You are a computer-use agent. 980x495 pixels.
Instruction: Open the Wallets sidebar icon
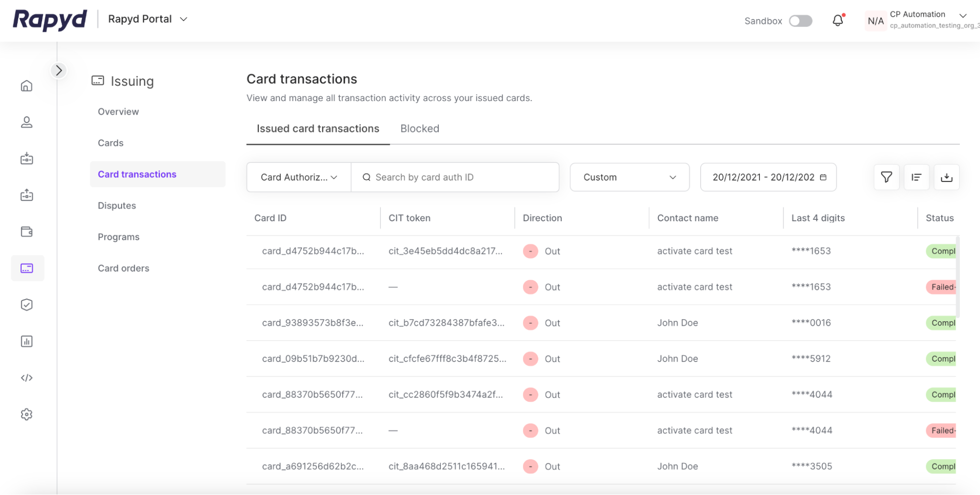click(x=27, y=232)
